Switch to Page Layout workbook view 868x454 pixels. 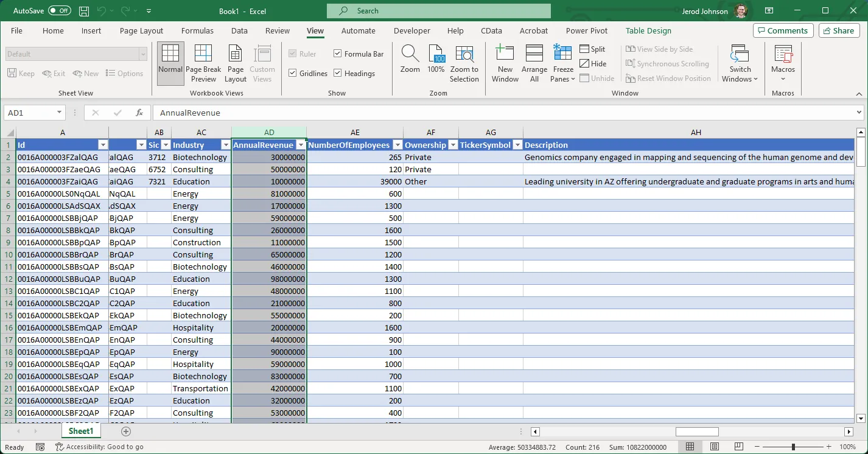(x=235, y=63)
